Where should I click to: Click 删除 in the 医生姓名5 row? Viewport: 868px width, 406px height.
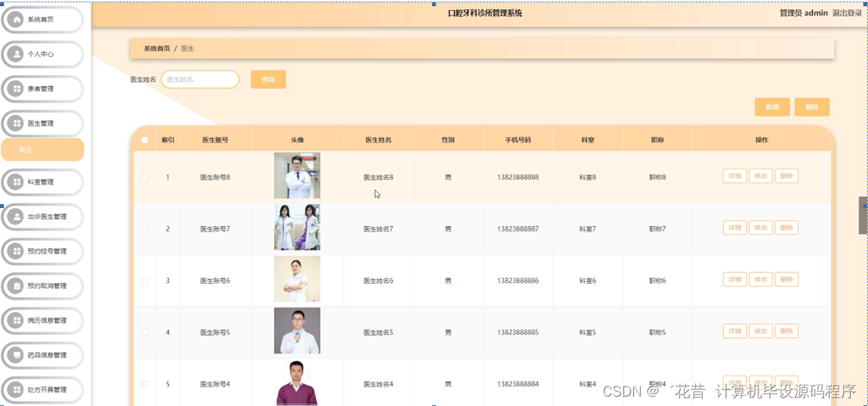coord(787,331)
